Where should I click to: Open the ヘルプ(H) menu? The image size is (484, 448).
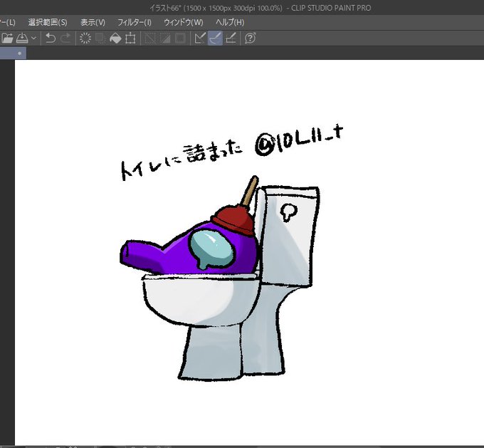pos(230,22)
